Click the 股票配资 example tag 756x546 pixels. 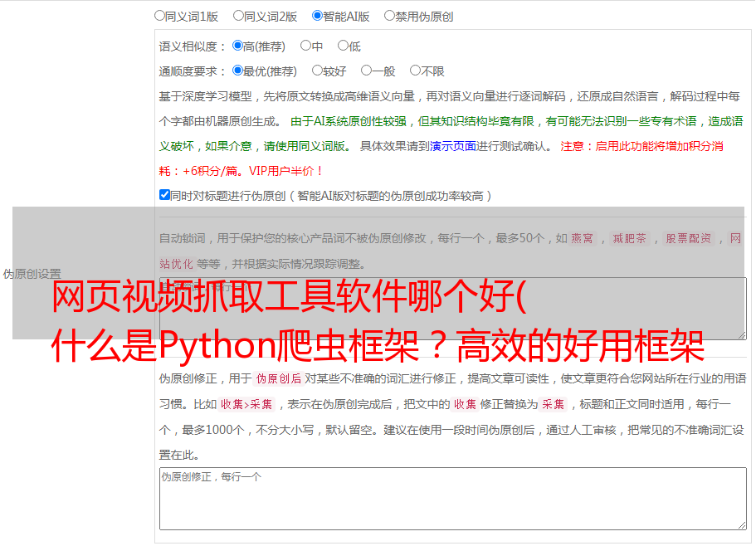click(689, 238)
